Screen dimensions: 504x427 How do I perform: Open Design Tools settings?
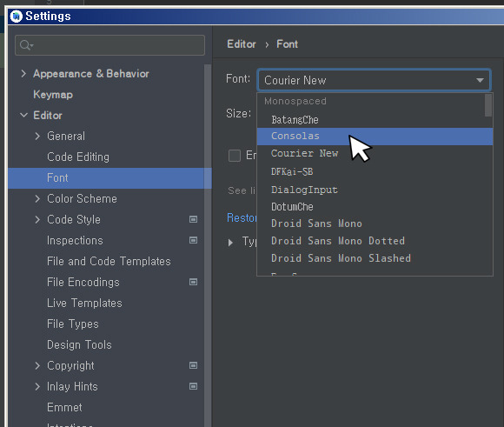pos(79,345)
